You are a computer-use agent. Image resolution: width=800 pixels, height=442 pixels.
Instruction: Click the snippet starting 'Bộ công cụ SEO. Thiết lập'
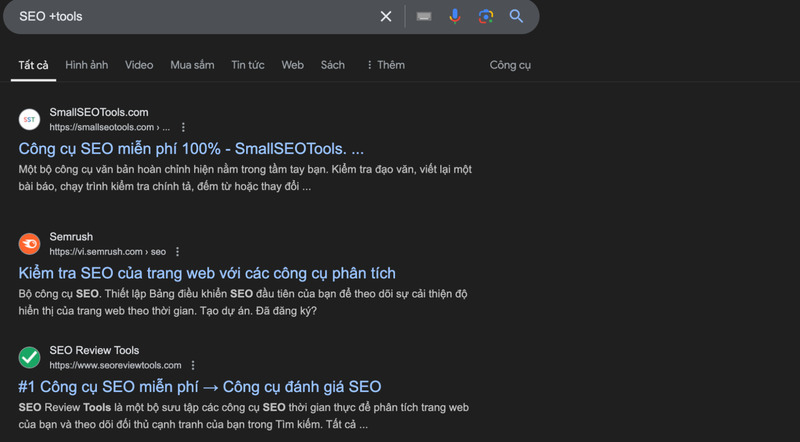click(x=243, y=302)
